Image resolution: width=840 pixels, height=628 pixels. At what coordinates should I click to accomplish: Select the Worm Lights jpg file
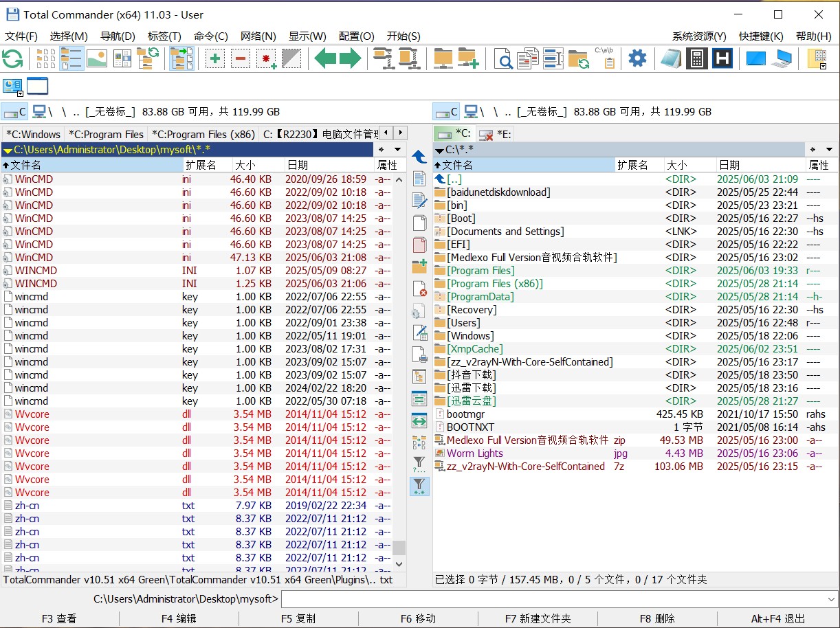[x=475, y=453]
